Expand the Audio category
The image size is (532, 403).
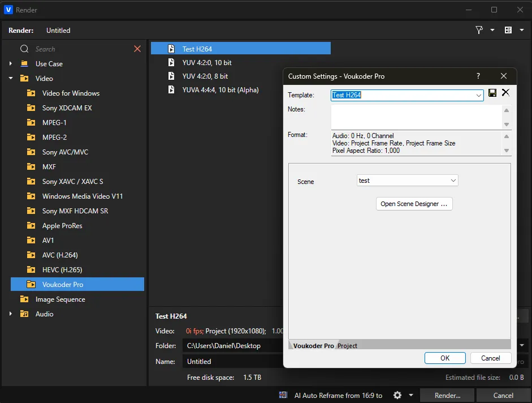coord(11,314)
